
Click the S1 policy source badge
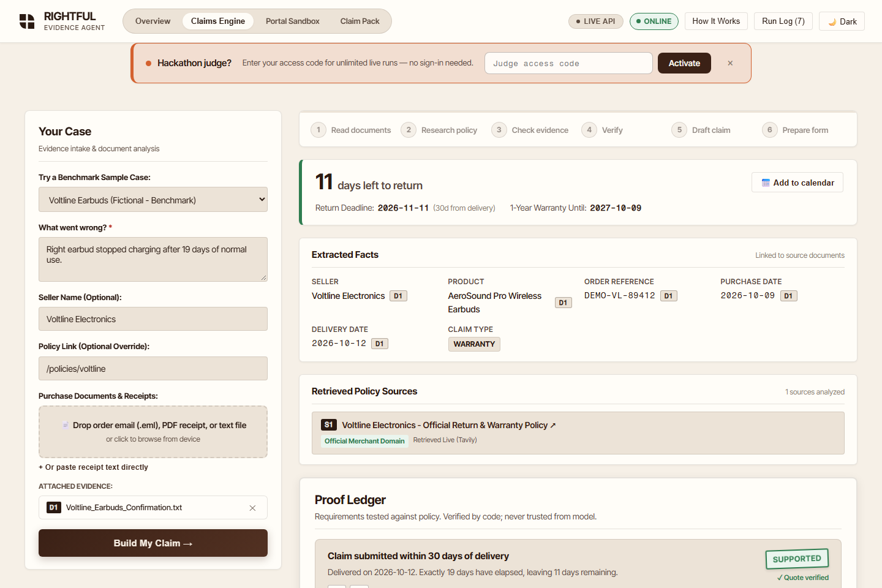tap(329, 424)
